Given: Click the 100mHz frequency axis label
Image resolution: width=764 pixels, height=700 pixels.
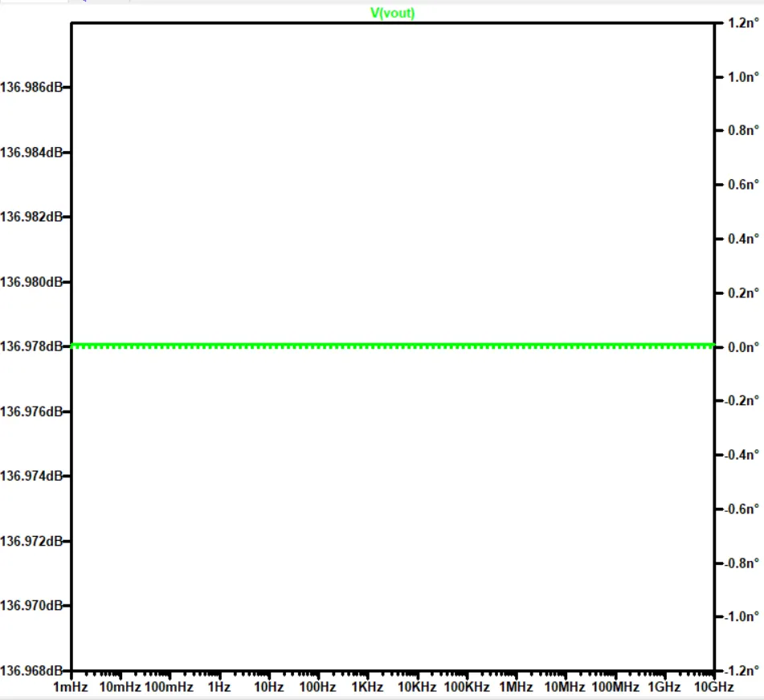Looking at the screenshot, I should click(x=169, y=687).
